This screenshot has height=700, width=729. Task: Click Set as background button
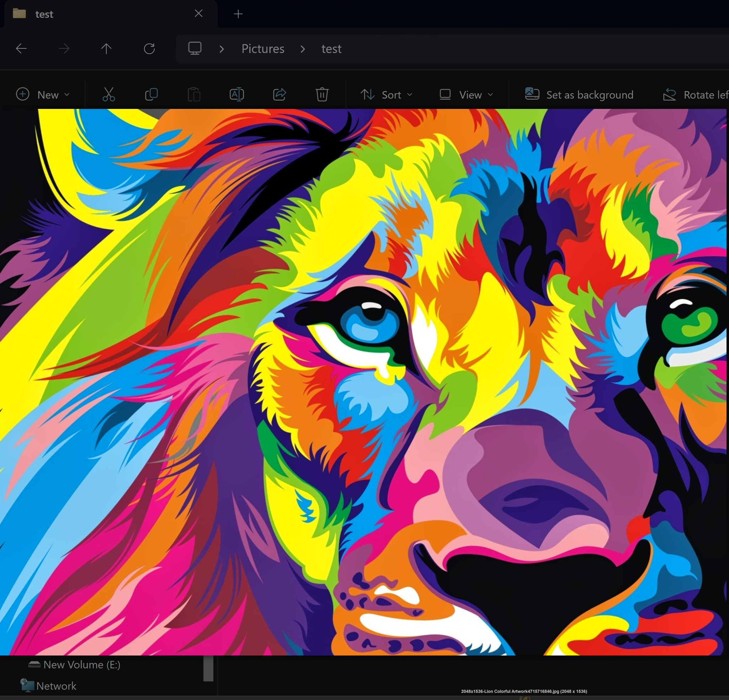579,95
